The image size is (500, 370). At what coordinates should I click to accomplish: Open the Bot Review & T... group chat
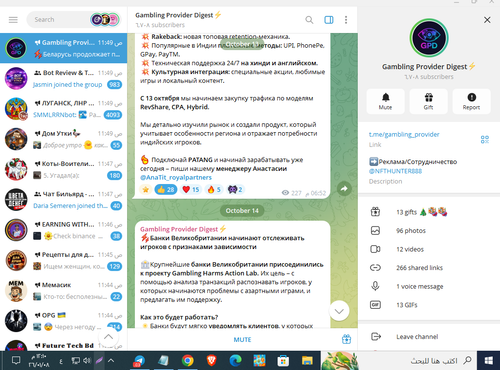coord(63,78)
